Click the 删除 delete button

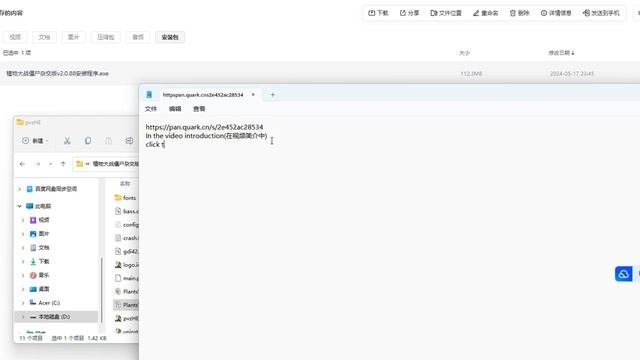coord(519,13)
